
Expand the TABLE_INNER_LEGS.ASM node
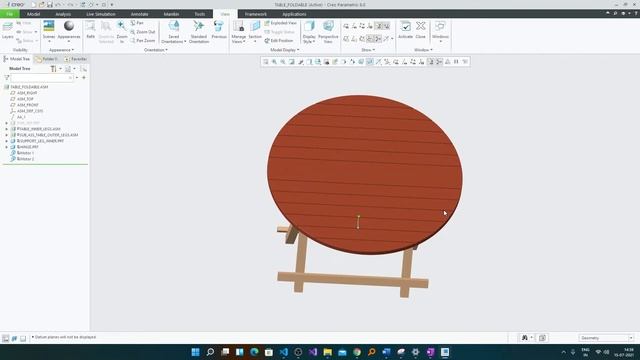click(7, 129)
